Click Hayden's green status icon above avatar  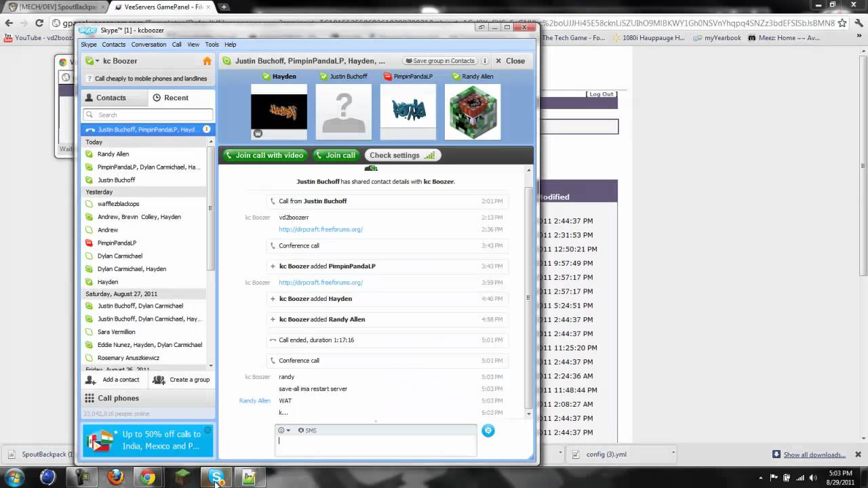click(267, 77)
